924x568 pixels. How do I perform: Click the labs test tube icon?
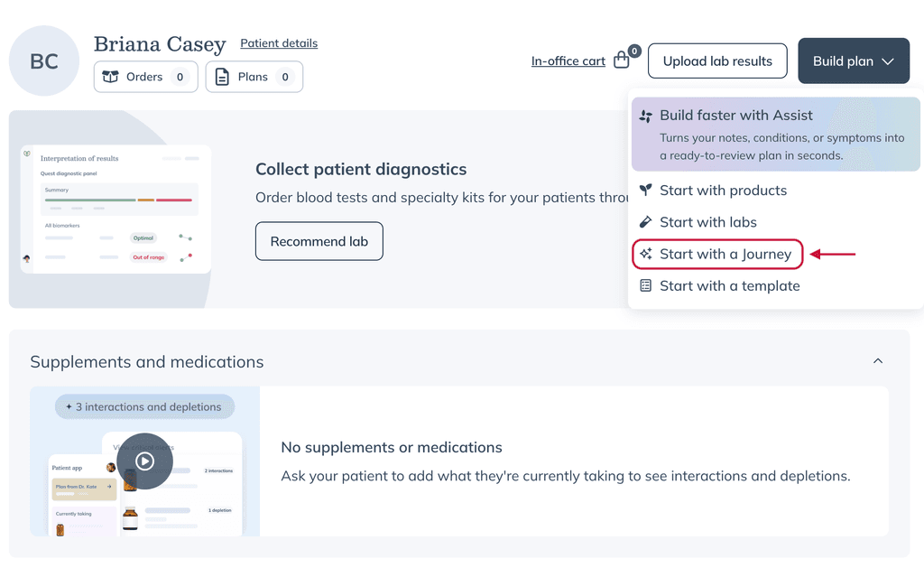point(646,222)
